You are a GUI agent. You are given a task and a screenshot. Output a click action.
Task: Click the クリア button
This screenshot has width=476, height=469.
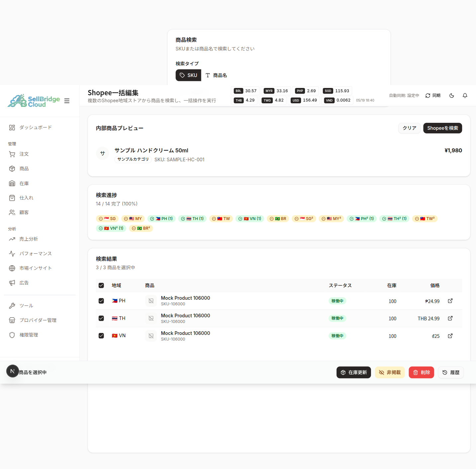[x=410, y=128]
